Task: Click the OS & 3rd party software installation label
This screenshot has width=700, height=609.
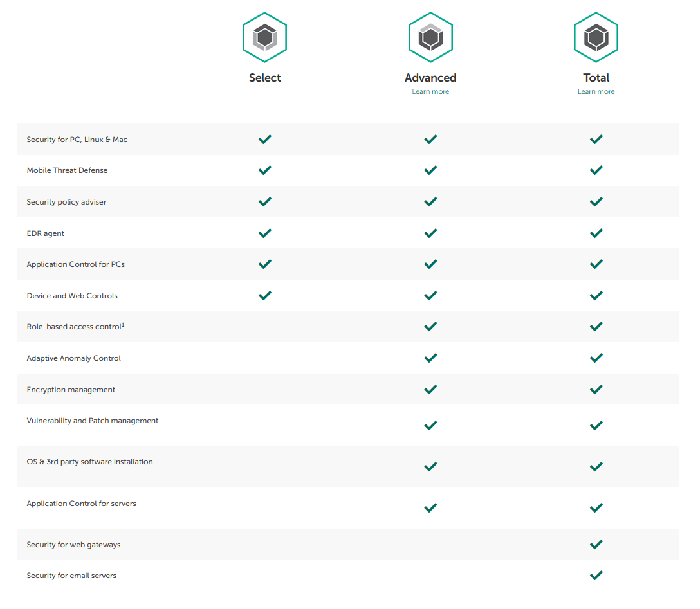Action: click(x=89, y=462)
